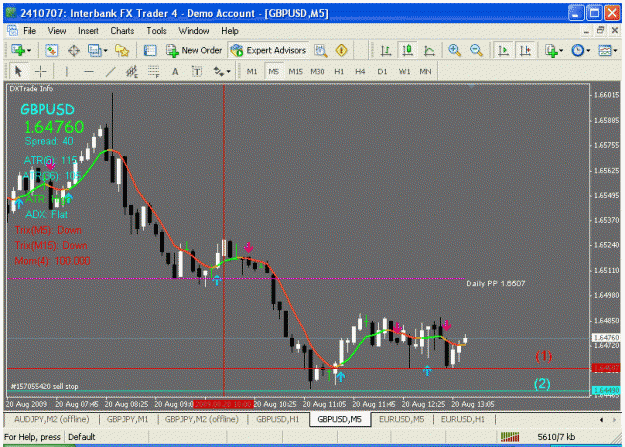625x447 pixels.
Task: Expand the Profiles dropdown arrow
Action: pos(105,51)
